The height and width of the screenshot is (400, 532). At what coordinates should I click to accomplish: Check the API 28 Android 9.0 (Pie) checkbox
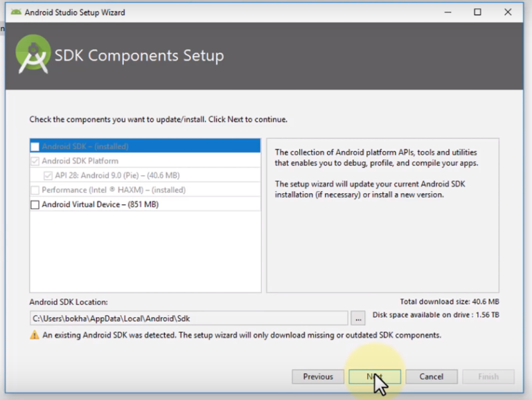48,176
